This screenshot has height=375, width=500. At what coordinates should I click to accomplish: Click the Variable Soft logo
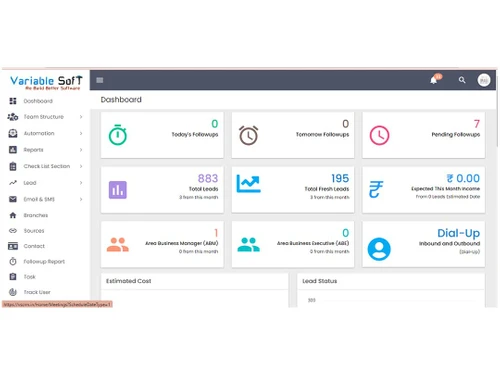[x=46, y=82]
